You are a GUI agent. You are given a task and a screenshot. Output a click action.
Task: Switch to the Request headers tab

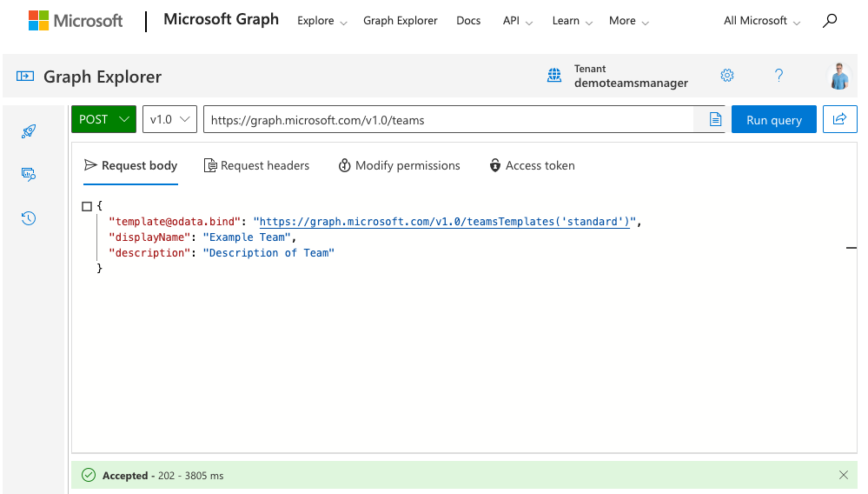point(257,165)
